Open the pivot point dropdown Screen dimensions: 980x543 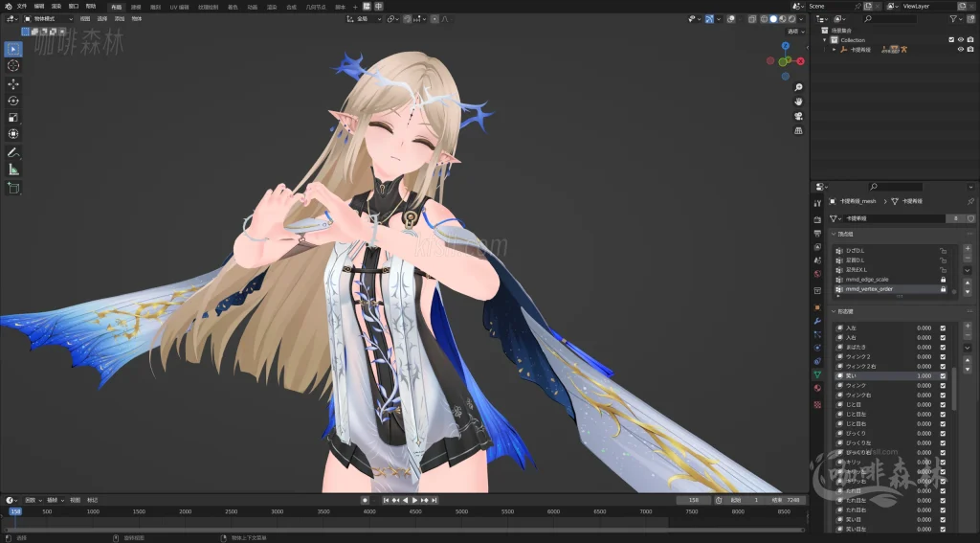click(391, 19)
